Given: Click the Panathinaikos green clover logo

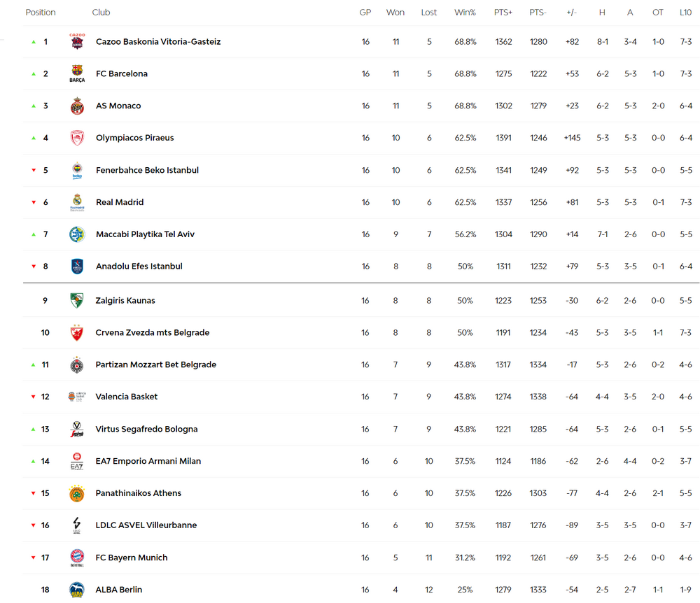Looking at the screenshot, I should click(77, 493).
